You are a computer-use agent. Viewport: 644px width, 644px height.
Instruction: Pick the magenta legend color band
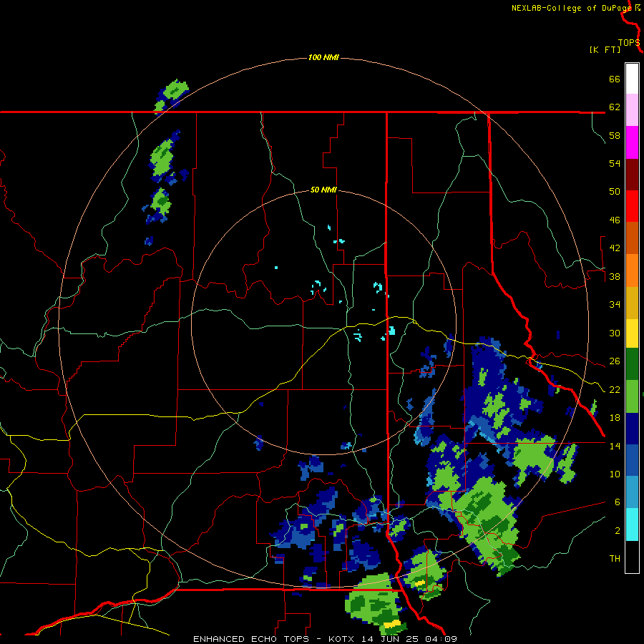[x=632, y=142]
